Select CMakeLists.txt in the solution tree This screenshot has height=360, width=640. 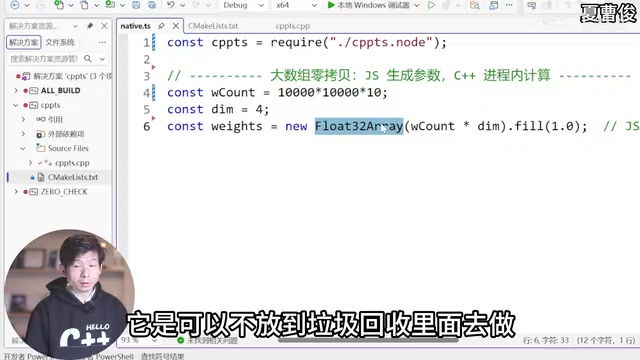(73, 177)
